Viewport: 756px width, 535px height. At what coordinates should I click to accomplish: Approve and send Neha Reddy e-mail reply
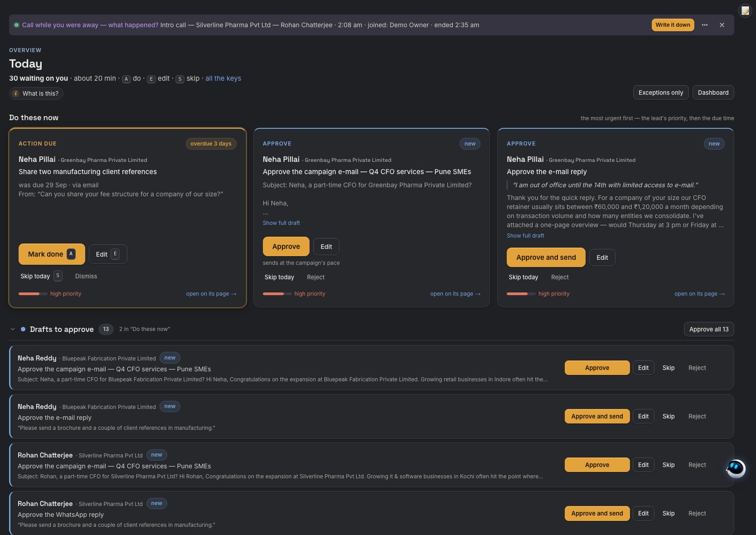[x=597, y=416]
